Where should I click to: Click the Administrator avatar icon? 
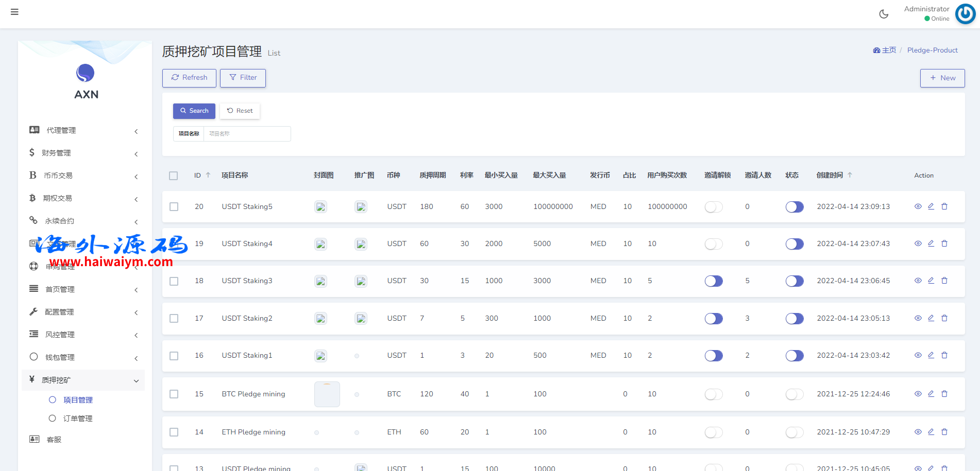pos(965,14)
